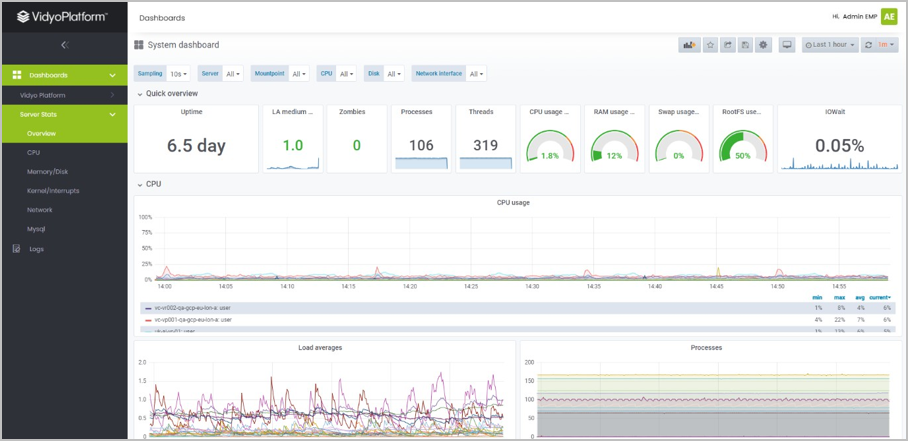Click the share dashboard icon
This screenshot has height=441, width=908.
coord(727,45)
